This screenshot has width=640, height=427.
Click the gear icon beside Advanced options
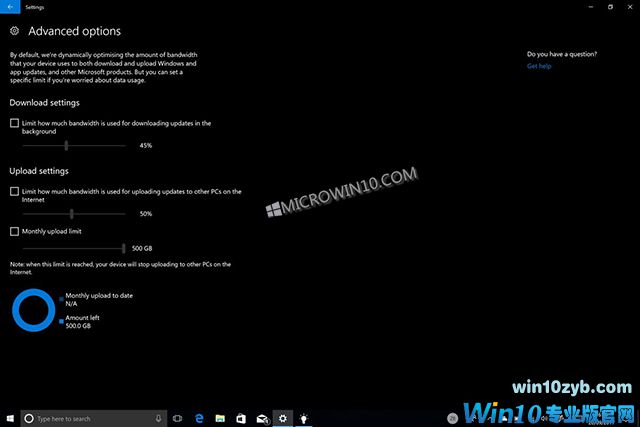tap(14, 31)
